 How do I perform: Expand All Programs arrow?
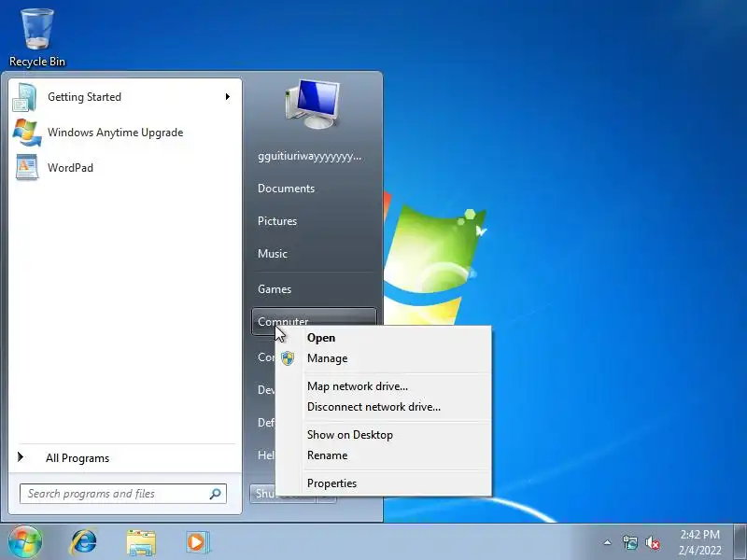[x=21, y=457]
